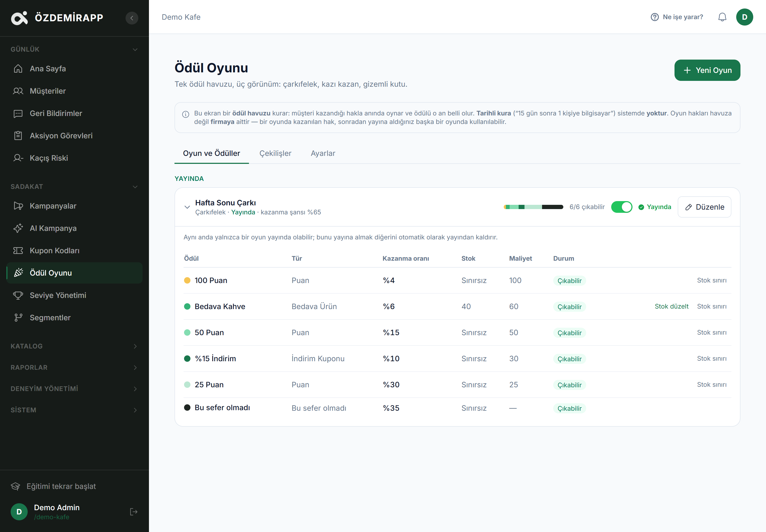Screen dimensions: 766x532
Task: Collapse sidebar with the arrow button
Action: [x=132, y=18]
